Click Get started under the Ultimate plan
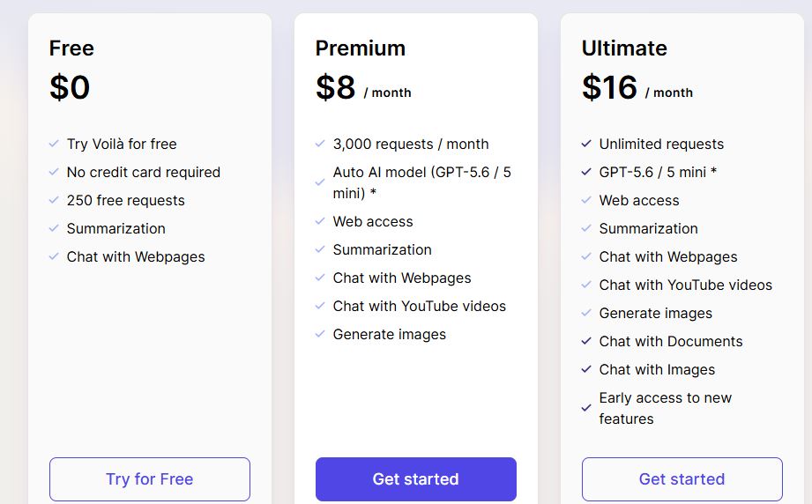This screenshot has height=504, width=812. coord(682,478)
